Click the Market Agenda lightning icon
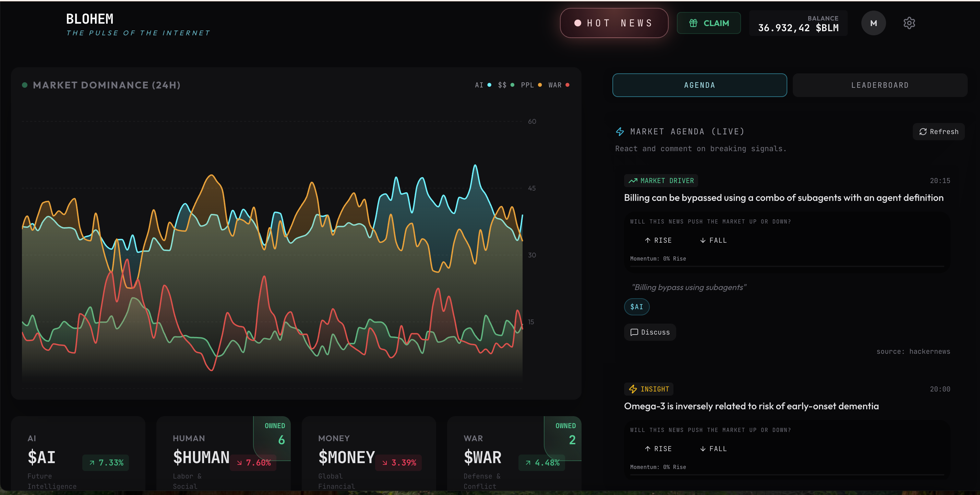This screenshot has width=980, height=495. (620, 132)
